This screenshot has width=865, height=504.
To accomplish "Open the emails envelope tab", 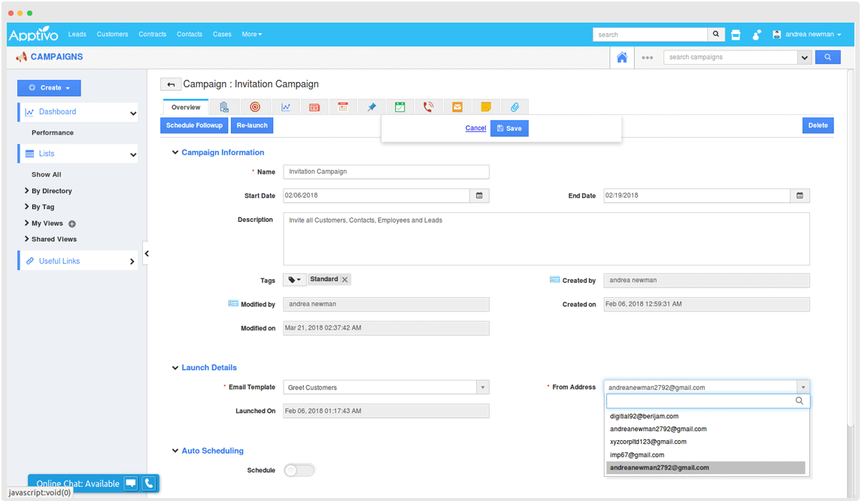I will point(457,108).
